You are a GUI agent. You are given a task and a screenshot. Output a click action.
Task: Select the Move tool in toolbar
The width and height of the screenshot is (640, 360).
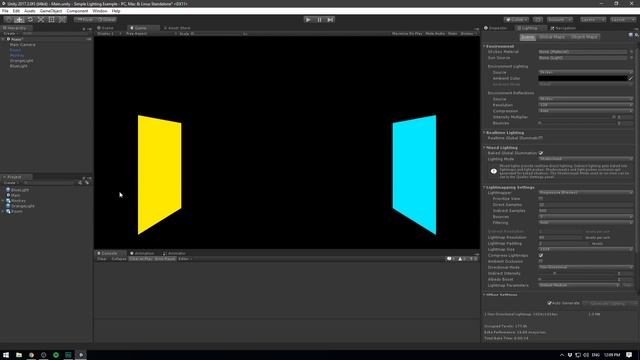coord(19,20)
